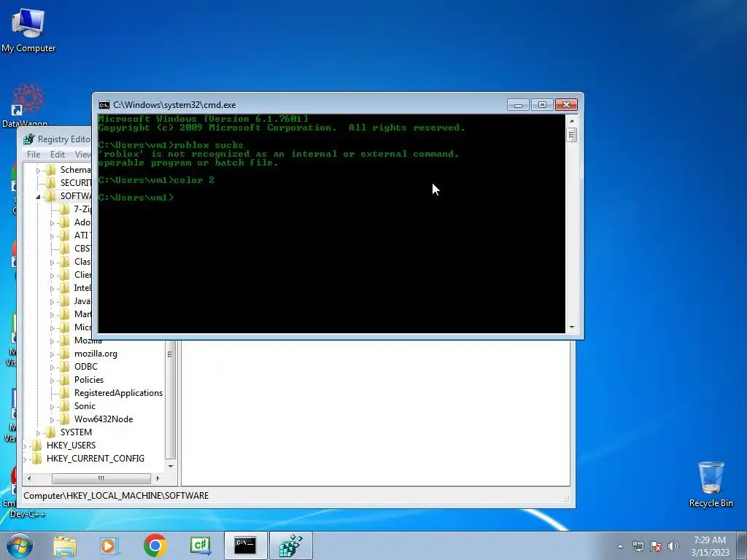Screen dimensions: 747x560
Task: Select the Intel registry key
Action: pyautogui.click(x=82, y=288)
